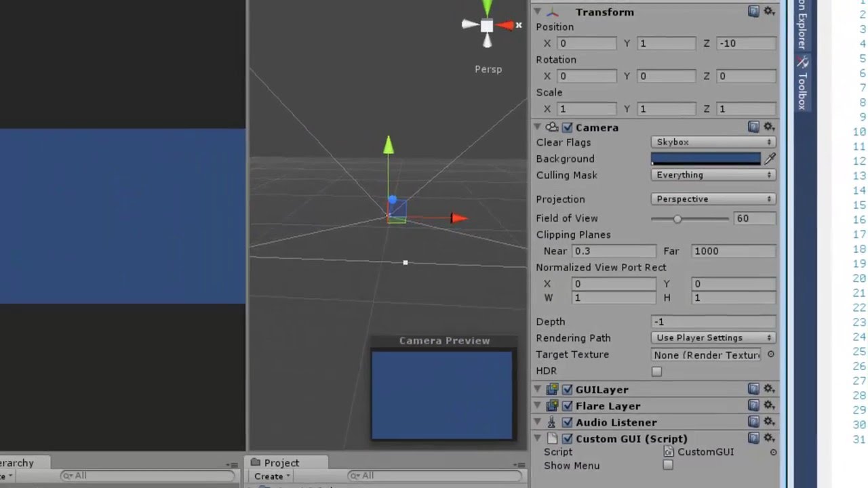The image size is (868, 488).
Task: Open Audio Listener gear menu
Action: coord(769,422)
